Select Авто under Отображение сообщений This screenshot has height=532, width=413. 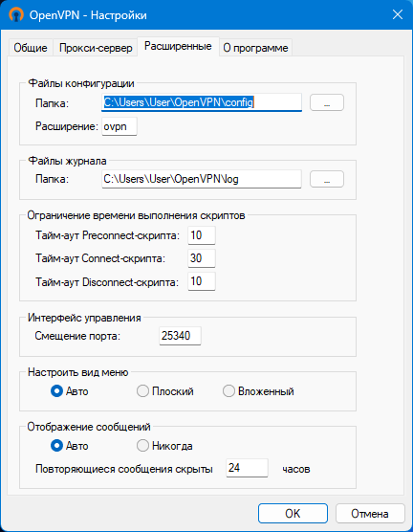tap(70, 446)
